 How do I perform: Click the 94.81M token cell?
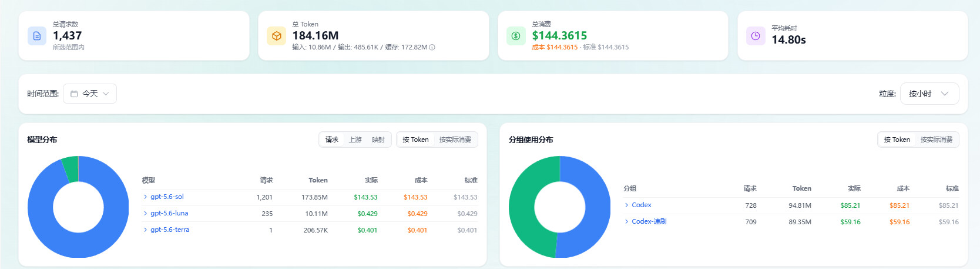pos(800,205)
